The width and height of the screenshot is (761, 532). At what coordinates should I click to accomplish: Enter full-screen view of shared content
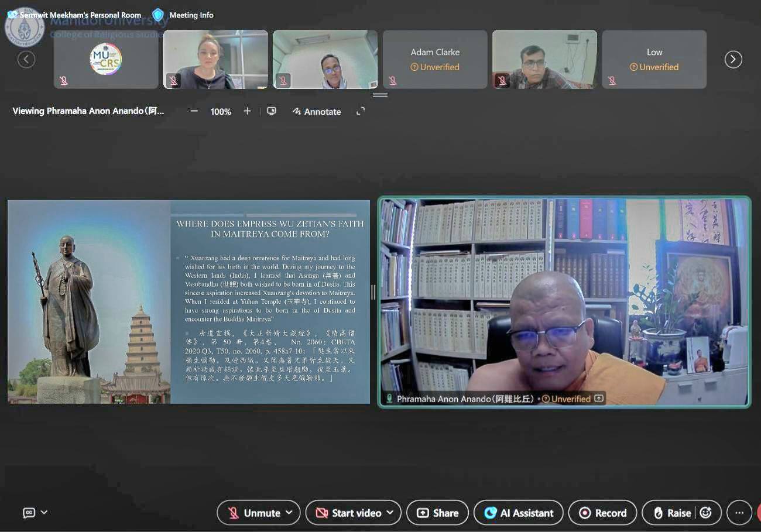(x=361, y=111)
